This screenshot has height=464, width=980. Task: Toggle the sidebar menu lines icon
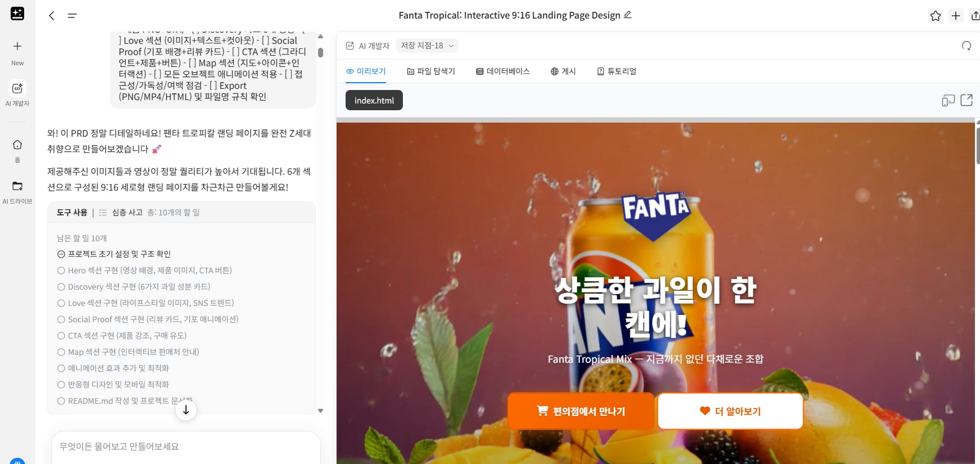(x=72, y=16)
